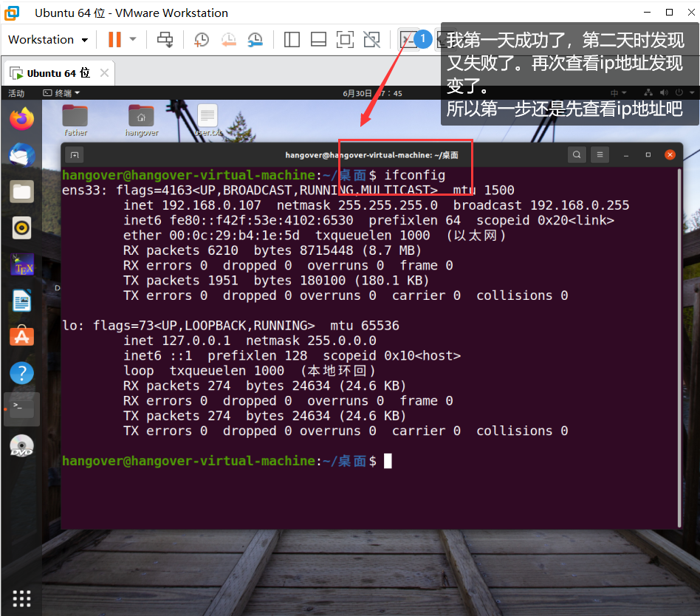Open the TeX editor dock icon
This screenshot has height=616, width=700.
tap(22, 264)
